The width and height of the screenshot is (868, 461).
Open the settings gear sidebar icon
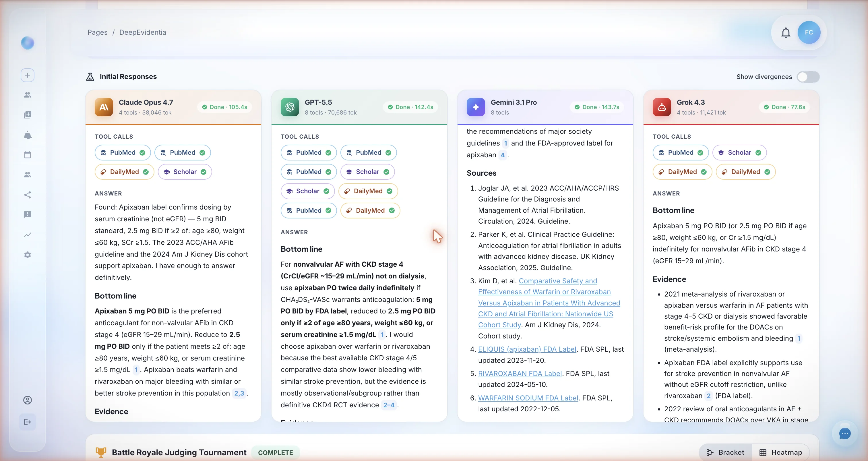(28, 255)
